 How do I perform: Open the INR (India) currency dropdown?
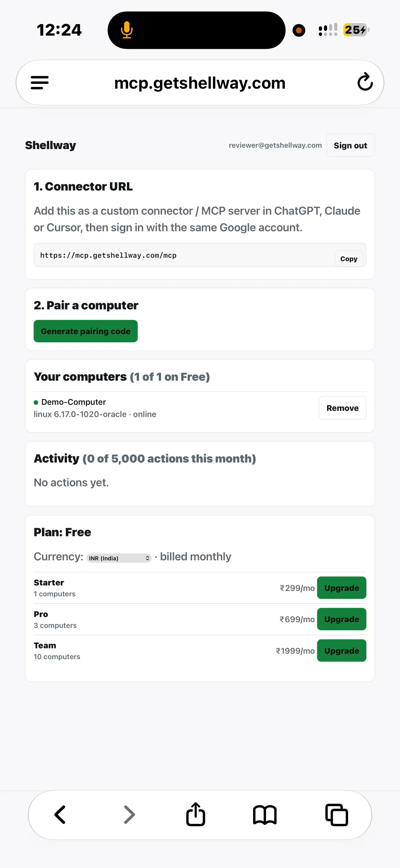(119, 558)
